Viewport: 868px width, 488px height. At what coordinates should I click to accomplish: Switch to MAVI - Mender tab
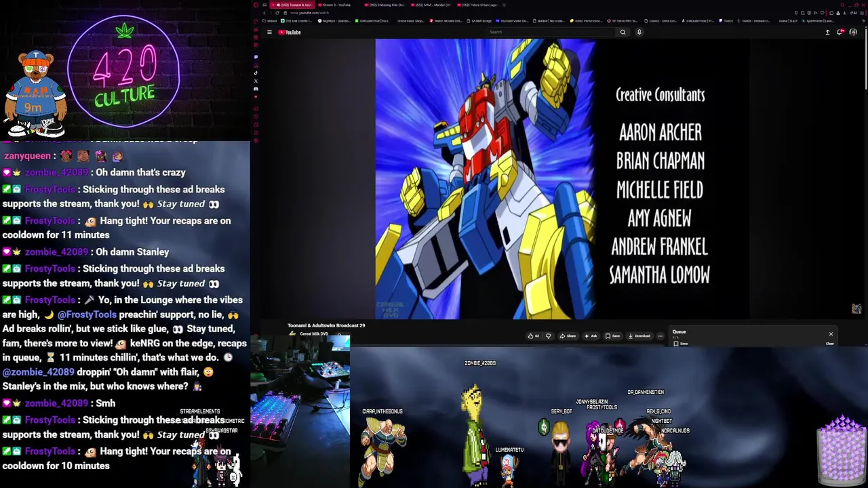coord(431,5)
